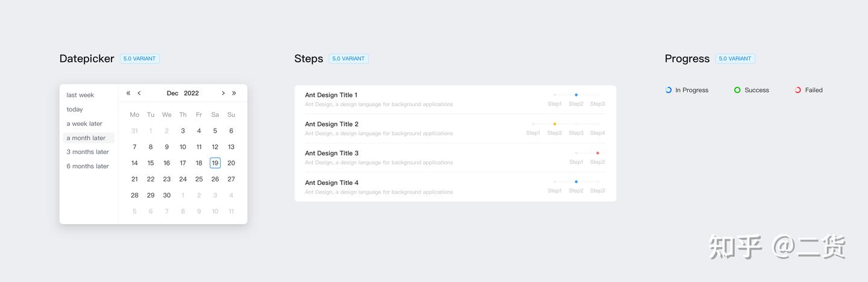Select the '6 months later' preset
The width and height of the screenshot is (868, 282).
point(88,166)
